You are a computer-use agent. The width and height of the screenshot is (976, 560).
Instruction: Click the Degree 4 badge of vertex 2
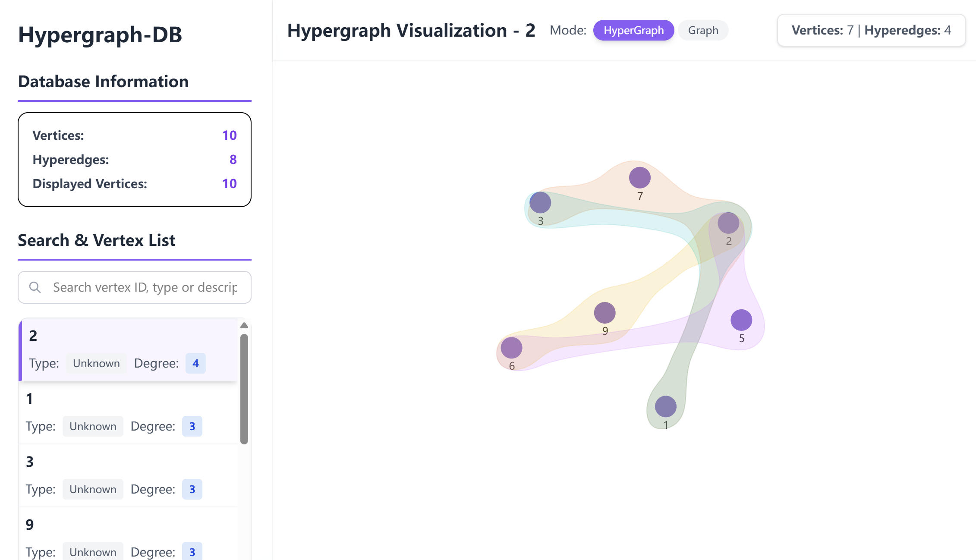[195, 363]
